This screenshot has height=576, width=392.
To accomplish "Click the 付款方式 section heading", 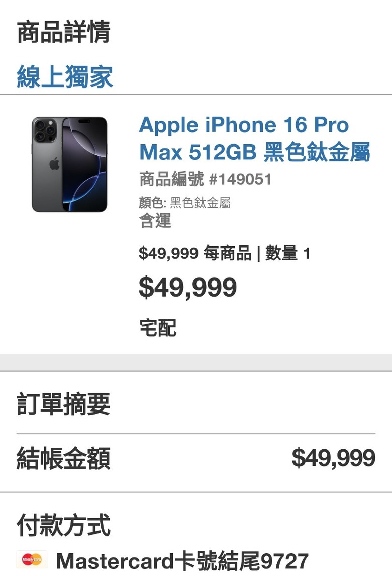I will 63,525.
